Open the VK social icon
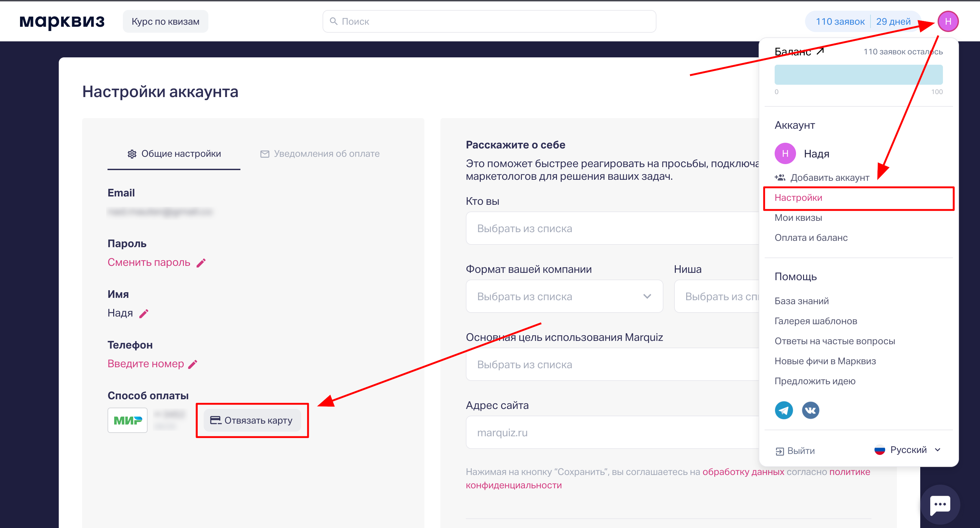980x528 pixels. 810,410
